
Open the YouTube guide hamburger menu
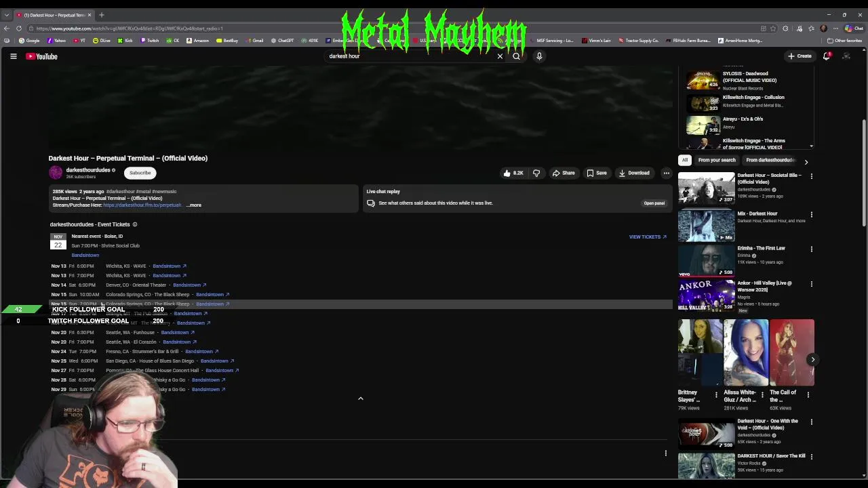pyautogui.click(x=13, y=56)
